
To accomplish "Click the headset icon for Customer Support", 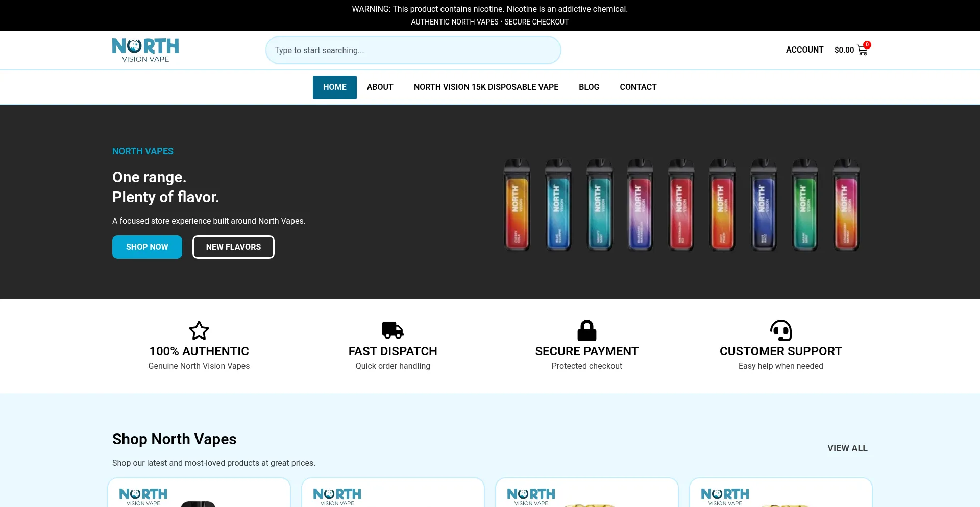I will [781, 330].
